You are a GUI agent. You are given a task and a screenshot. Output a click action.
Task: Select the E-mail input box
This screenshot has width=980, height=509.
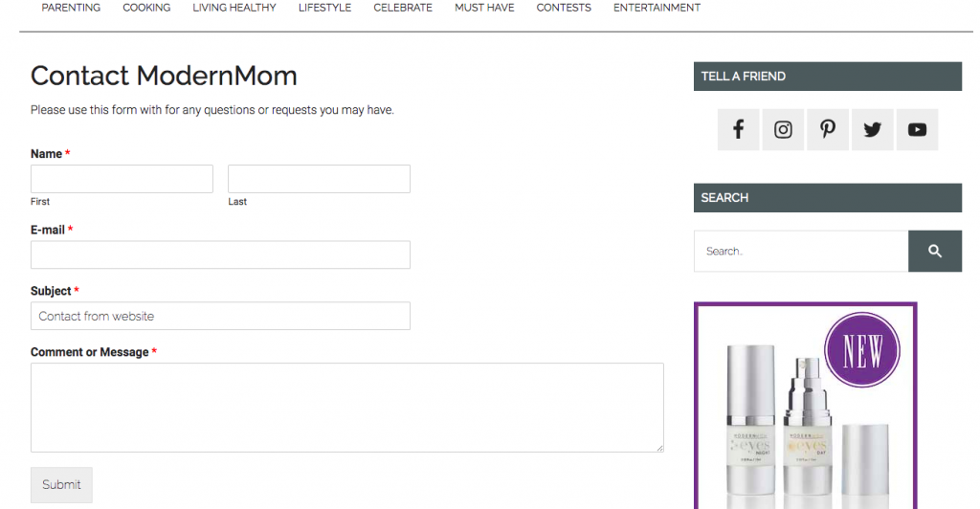tap(220, 254)
